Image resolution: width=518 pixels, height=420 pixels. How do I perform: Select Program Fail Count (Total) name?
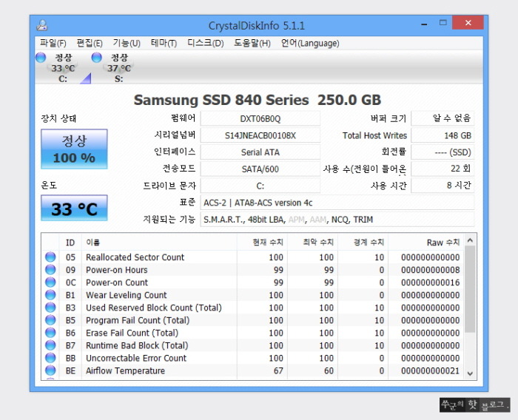(138, 320)
